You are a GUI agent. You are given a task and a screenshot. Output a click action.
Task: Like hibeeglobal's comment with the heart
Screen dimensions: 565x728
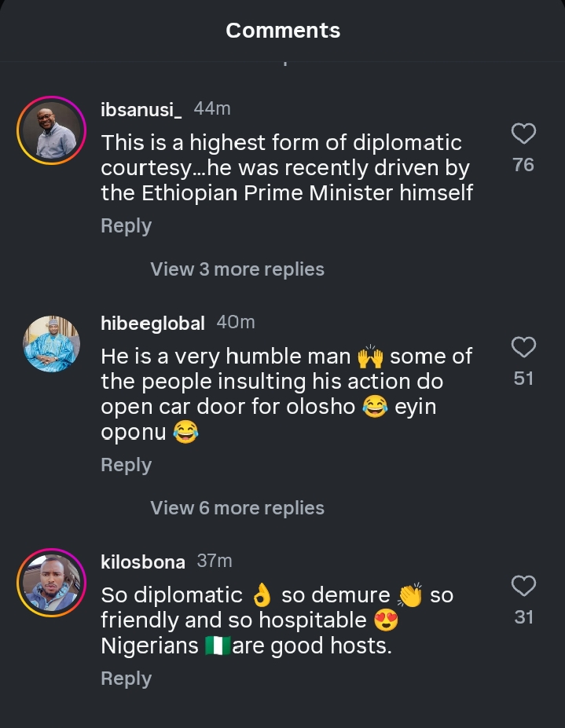tap(523, 347)
